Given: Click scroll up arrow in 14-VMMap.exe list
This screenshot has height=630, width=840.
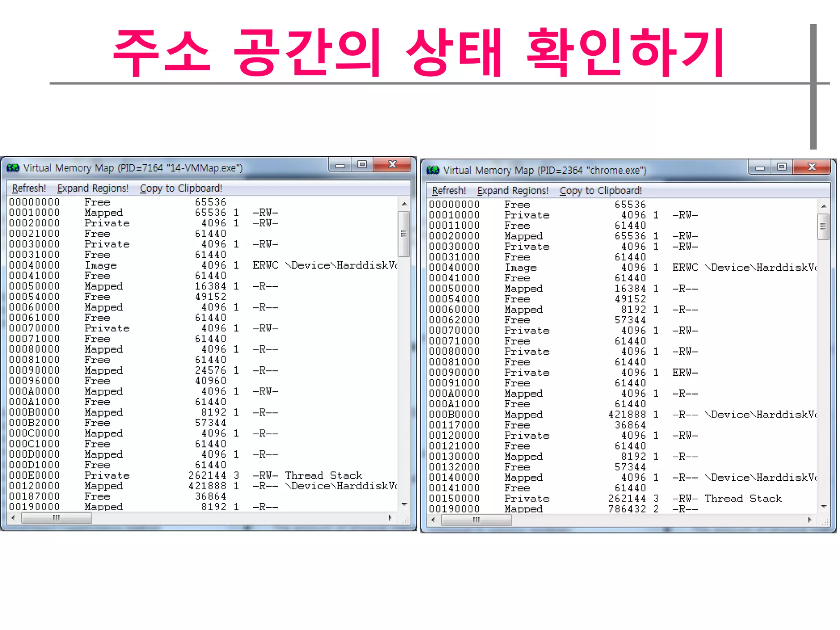Looking at the screenshot, I should (x=404, y=204).
